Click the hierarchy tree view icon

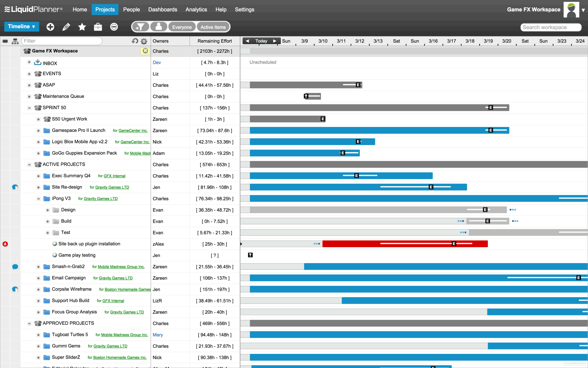(15, 41)
